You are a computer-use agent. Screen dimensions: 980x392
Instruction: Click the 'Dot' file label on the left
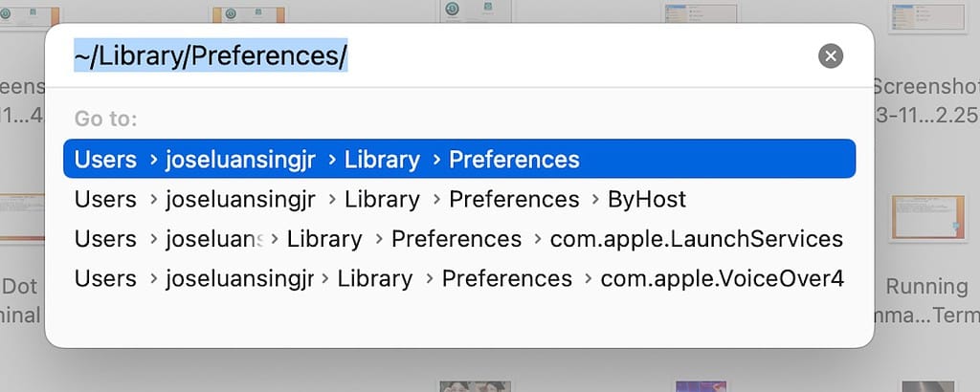tap(21, 287)
